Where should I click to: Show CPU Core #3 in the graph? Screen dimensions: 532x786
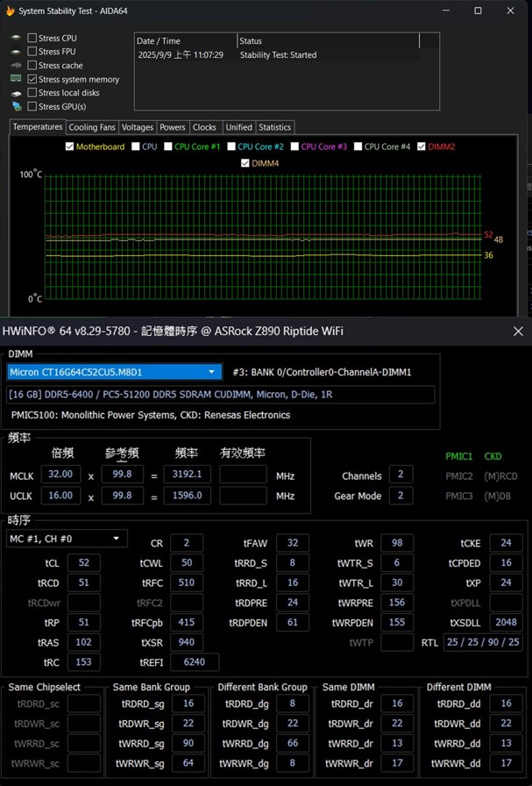294,146
